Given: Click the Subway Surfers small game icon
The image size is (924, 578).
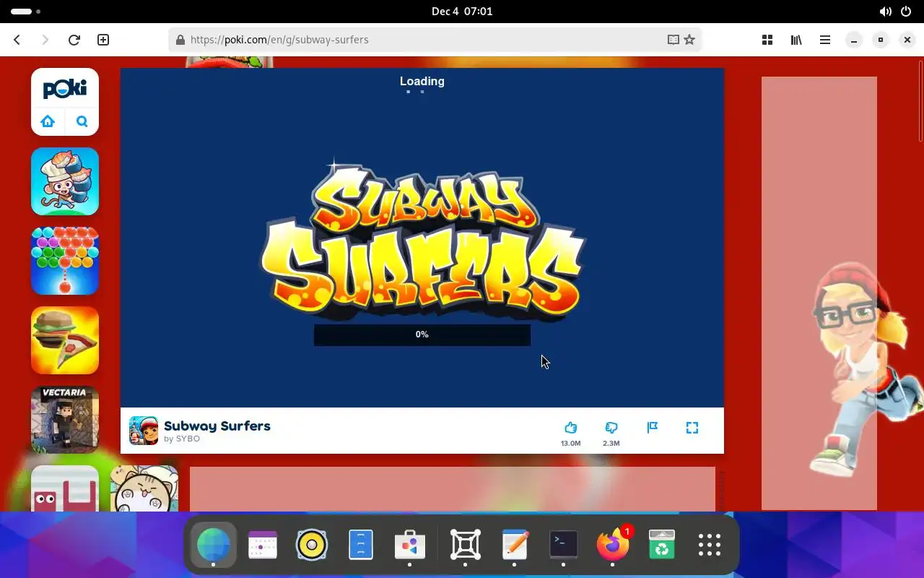Looking at the screenshot, I should 144,431.
